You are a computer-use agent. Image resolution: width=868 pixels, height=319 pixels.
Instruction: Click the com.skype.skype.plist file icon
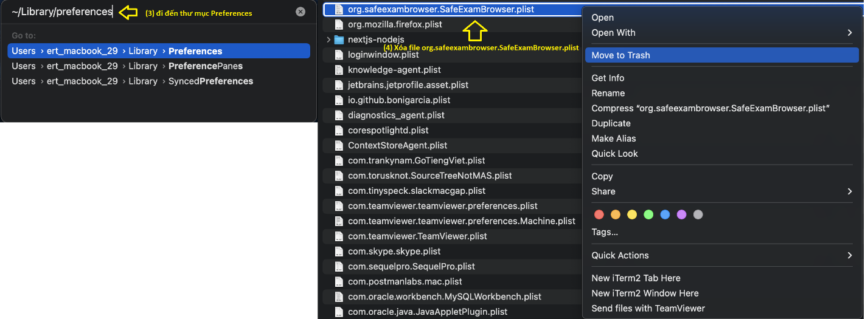(x=339, y=252)
